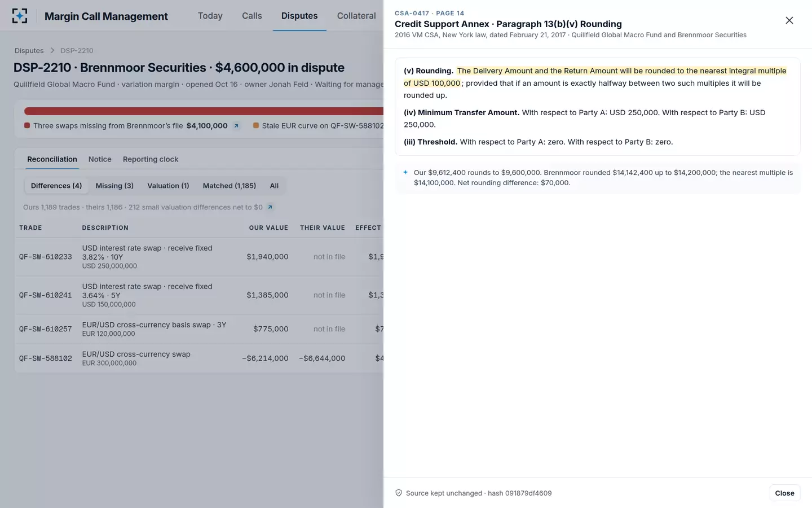Image resolution: width=812 pixels, height=508 pixels.
Task: Click the Disputes breadcrumb link
Action: click(29, 50)
